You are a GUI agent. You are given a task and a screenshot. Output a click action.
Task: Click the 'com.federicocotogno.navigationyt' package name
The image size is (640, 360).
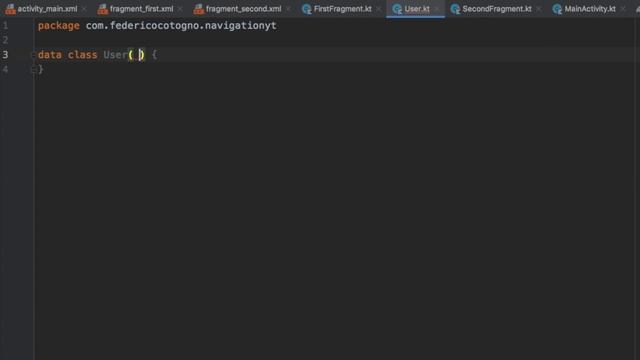pyautogui.click(x=181, y=26)
